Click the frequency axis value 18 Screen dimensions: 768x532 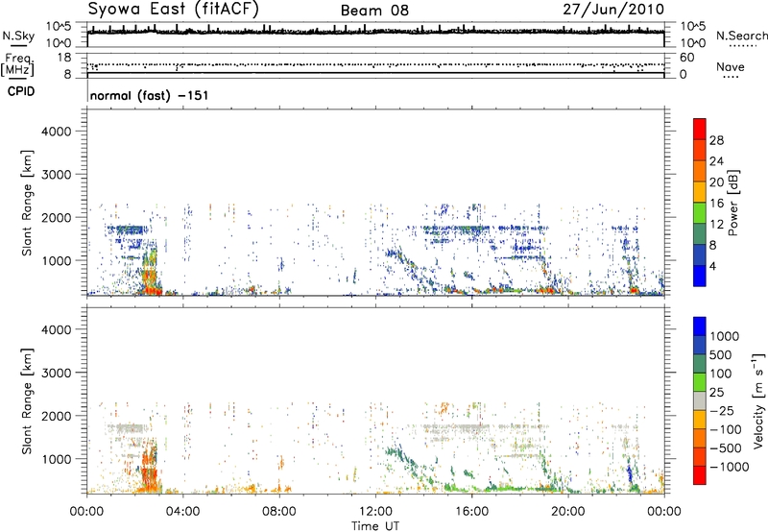[x=63, y=58]
